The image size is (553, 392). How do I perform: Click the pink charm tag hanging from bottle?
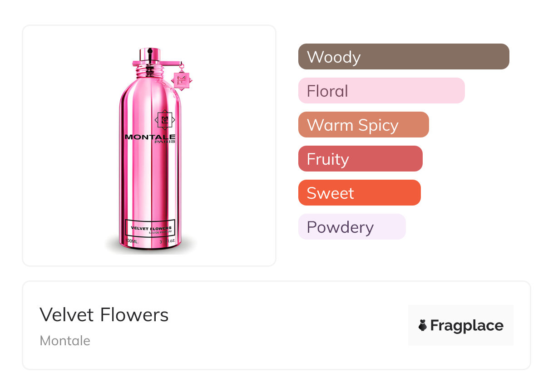183,80
